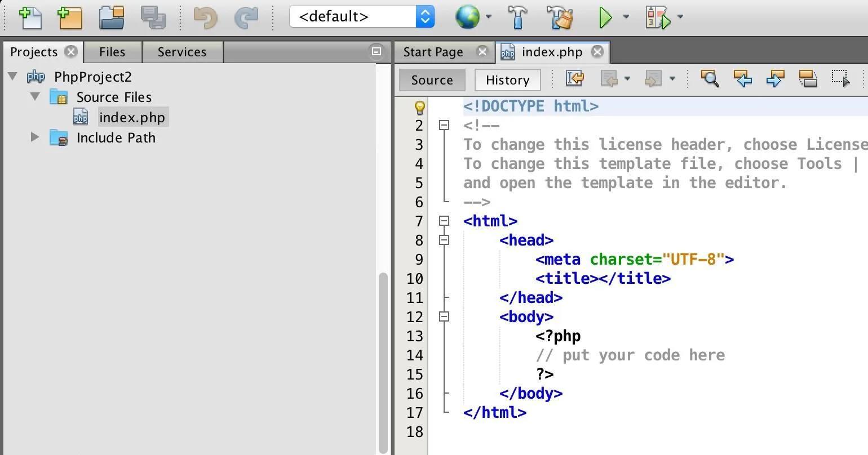The width and height of the screenshot is (868, 455).
Task: Click the Build Project hammer icon
Action: coord(517,17)
